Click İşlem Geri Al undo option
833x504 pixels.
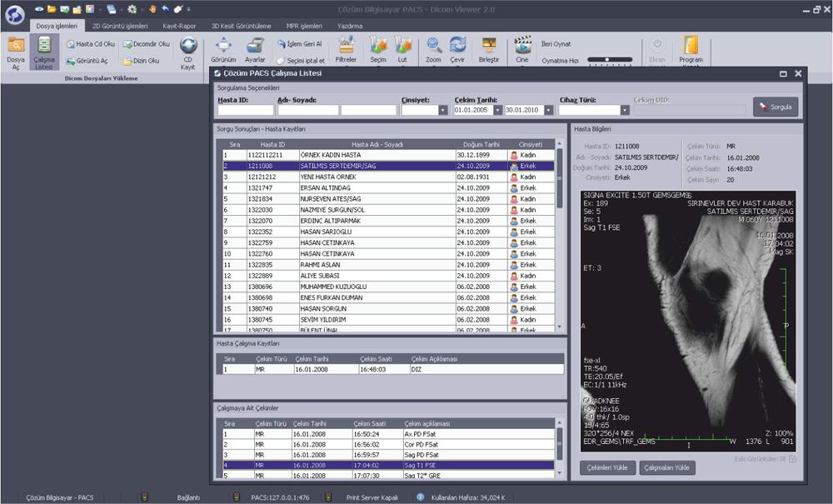(300, 44)
